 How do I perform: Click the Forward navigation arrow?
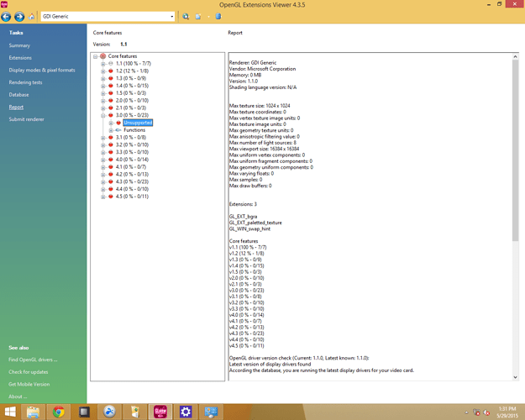19,17
